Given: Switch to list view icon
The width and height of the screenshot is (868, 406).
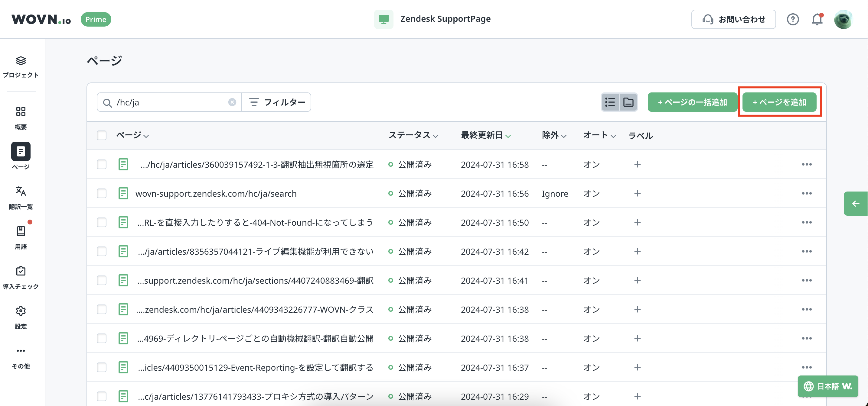Looking at the screenshot, I should point(610,102).
